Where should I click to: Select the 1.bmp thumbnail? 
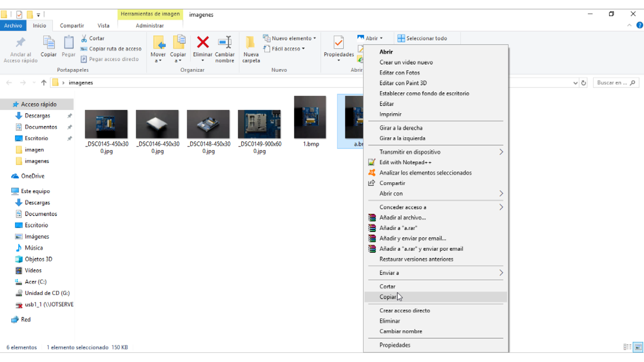point(310,117)
